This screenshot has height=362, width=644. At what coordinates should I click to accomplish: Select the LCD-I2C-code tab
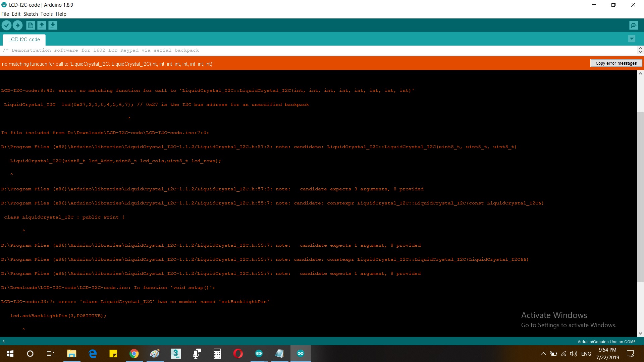coord(24,40)
